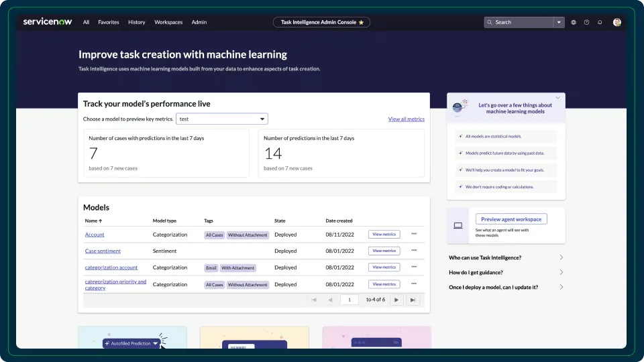
Task: Click Preview agent workspace button
Action: pos(511,219)
